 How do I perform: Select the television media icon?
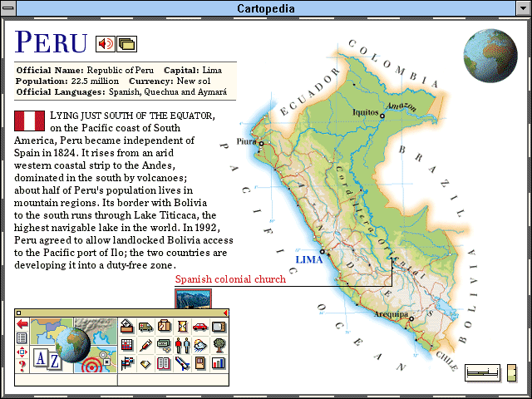click(x=219, y=327)
